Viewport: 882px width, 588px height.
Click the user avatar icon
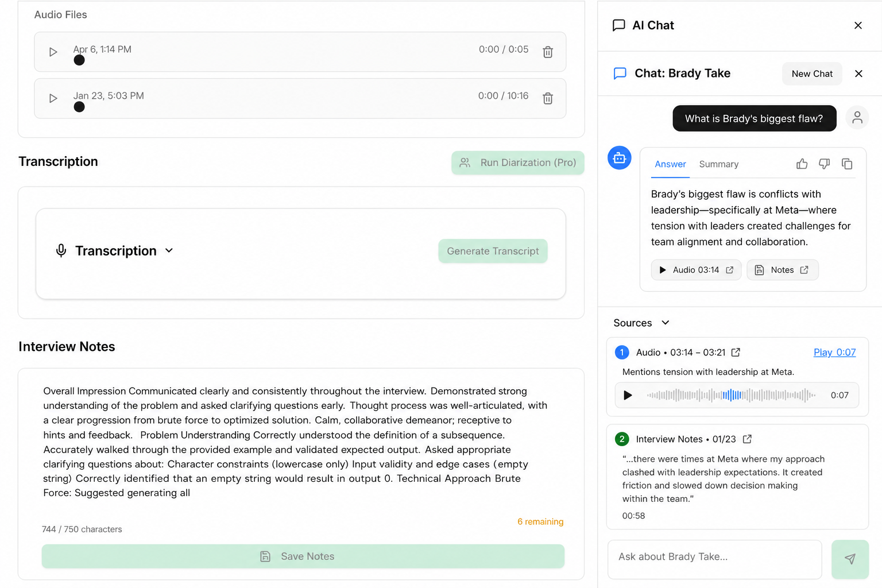pos(857,118)
